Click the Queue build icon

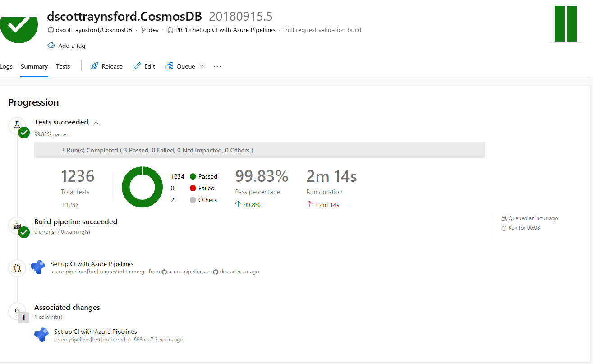coord(170,66)
